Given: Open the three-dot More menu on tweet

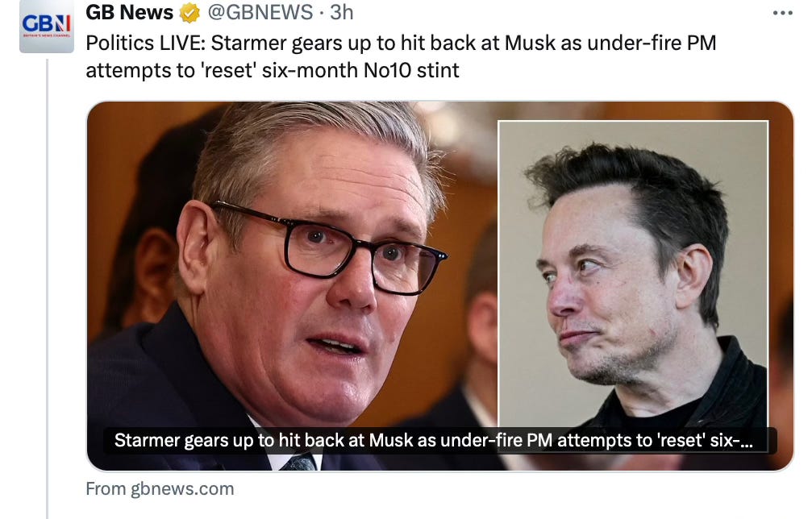Looking at the screenshot, I should click(782, 14).
